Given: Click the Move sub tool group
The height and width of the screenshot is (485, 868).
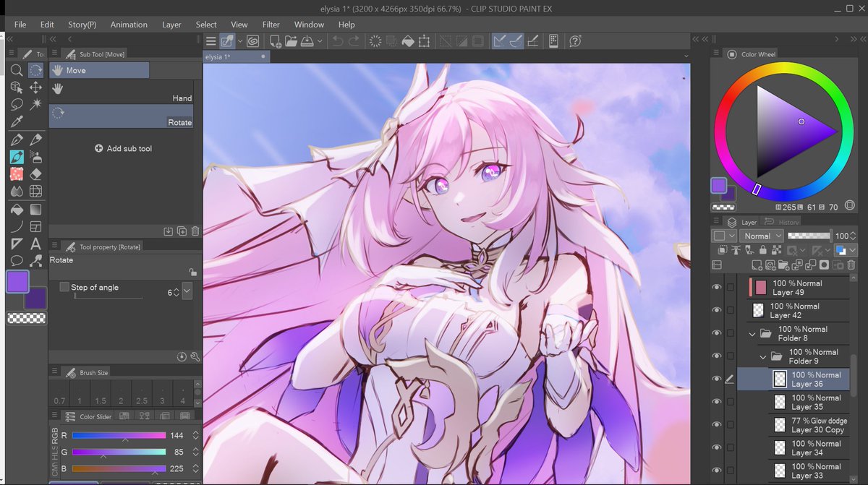Looking at the screenshot, I should (x=99, y=70).
